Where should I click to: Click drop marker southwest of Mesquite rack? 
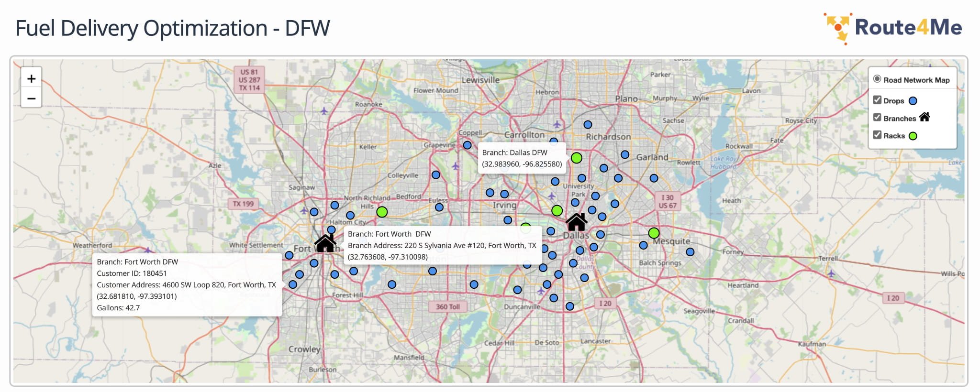click(644, 245)
